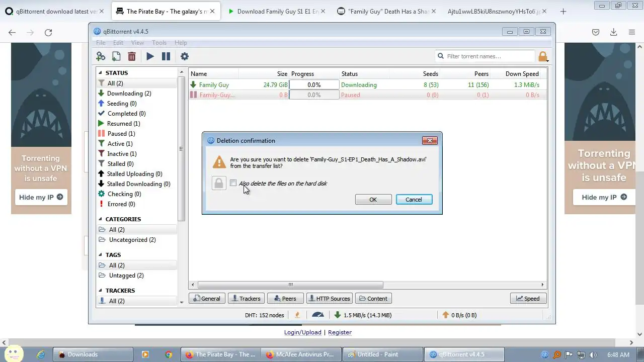Click the flame icon beside DHT nodes
The height and width of the screenshot is (362, 644).
(297, 315)
